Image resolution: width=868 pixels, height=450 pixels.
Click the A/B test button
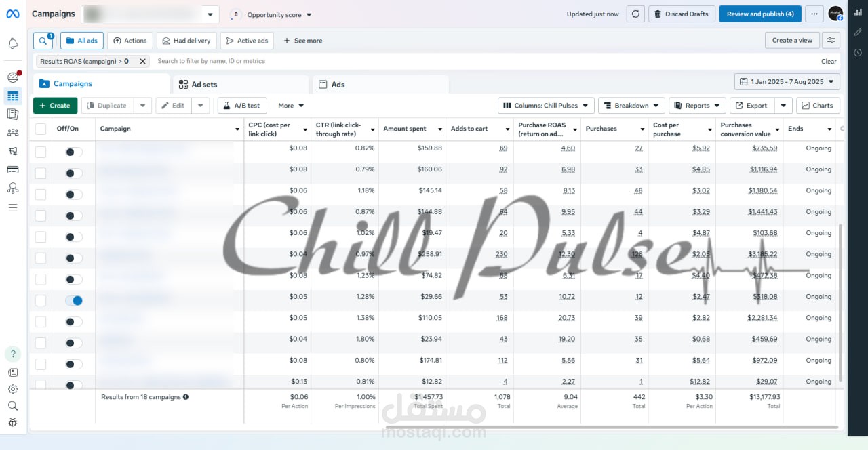point(242,106)
